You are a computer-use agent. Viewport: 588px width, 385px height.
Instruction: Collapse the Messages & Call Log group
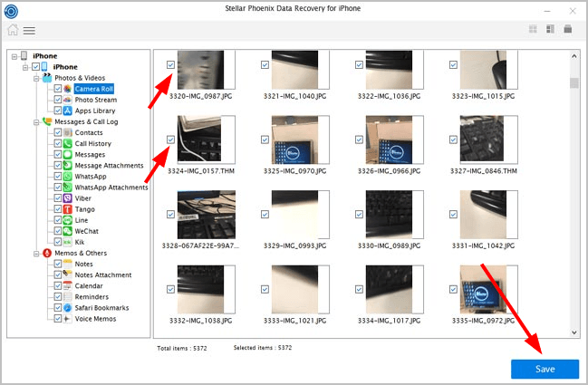point(36,122)
